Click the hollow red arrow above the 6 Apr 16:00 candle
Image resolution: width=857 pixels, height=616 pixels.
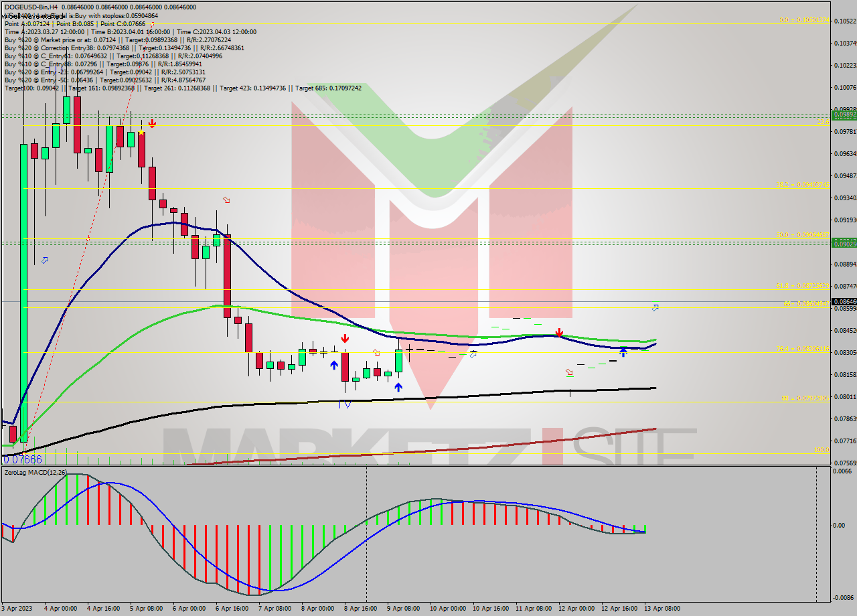pyautogui.click(x=226, y=200)
